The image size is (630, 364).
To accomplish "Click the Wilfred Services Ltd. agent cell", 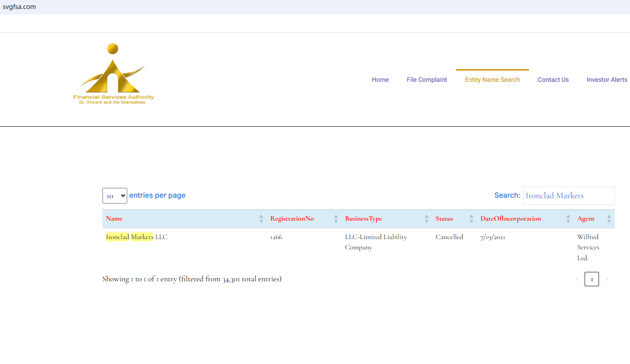I will (x=588, y=247).
